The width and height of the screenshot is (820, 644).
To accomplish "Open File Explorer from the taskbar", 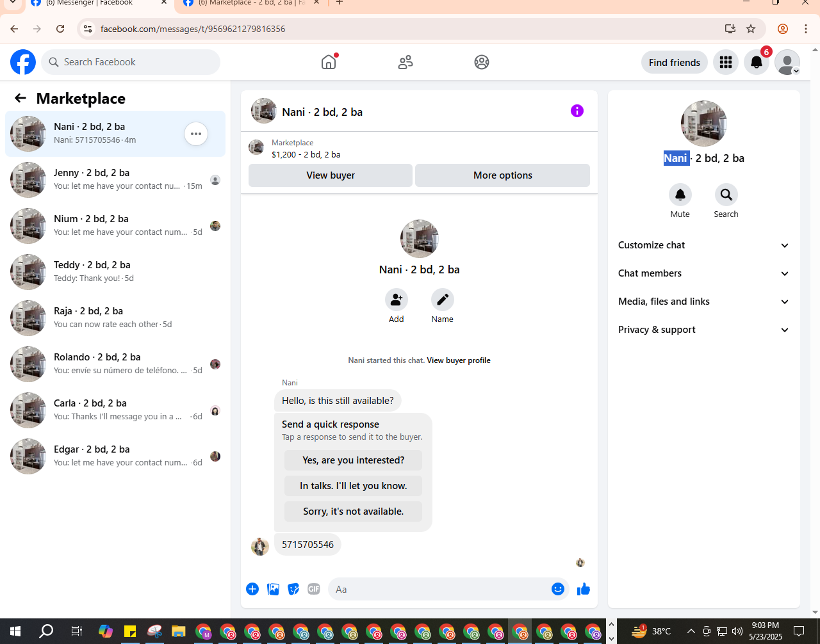I will [178, 631].
